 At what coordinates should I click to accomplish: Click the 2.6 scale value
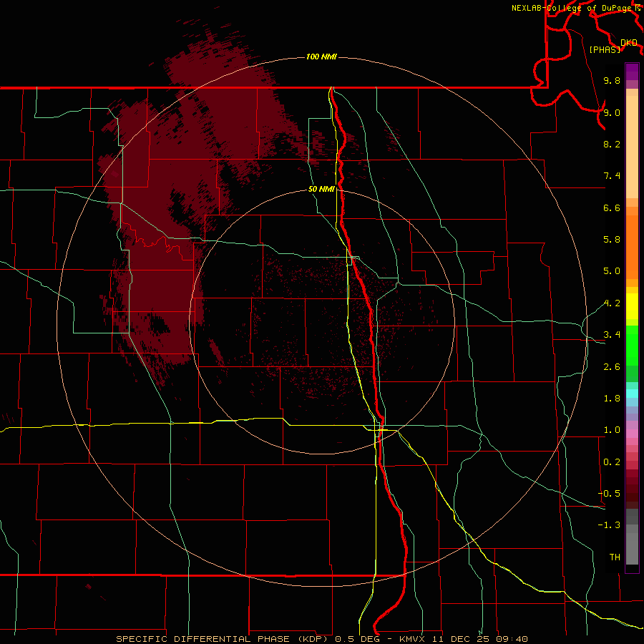tap(612, 367)
